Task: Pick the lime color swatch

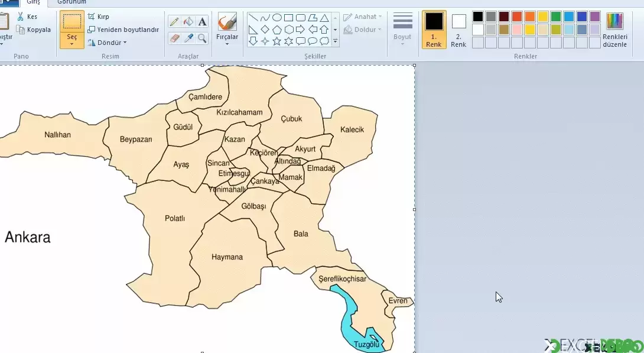Action: pyautogui.click(x=556, y=30)
